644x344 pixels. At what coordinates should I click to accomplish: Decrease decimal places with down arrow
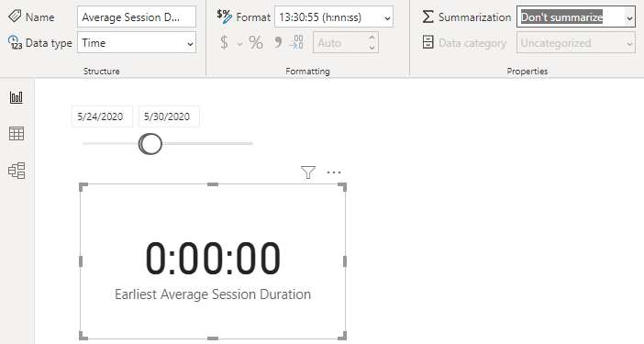tap(372, 48)
